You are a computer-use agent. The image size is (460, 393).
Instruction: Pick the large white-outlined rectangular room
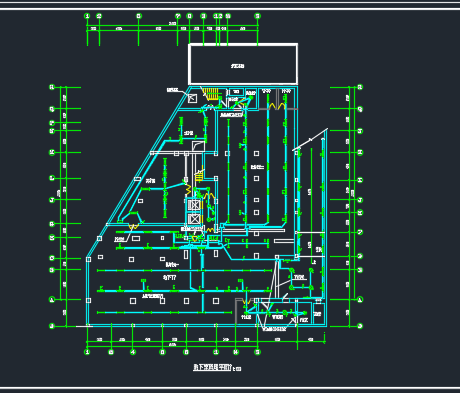(x=243, y=64)
